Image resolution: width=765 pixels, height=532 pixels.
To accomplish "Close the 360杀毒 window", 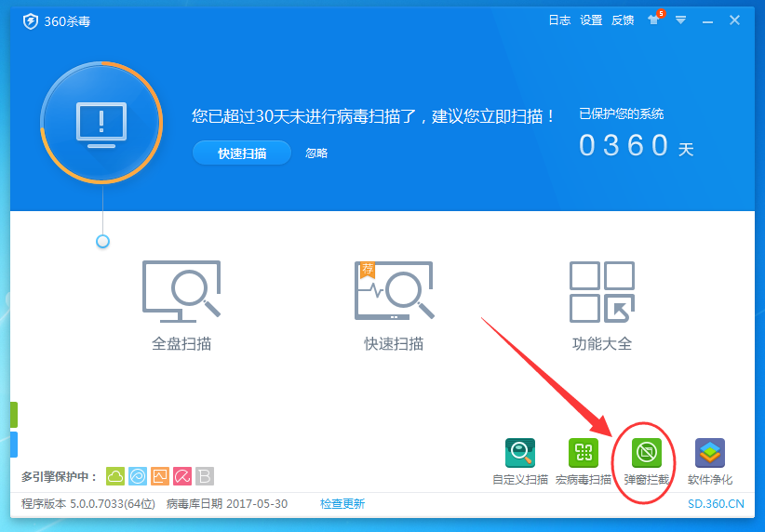I will tap(734, 20).
